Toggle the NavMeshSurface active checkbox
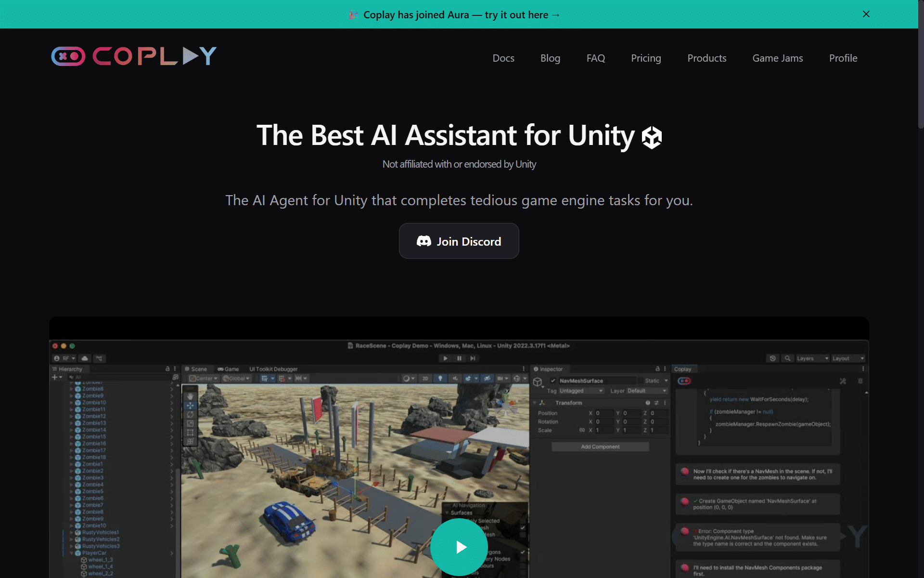 [x=553, y=381]
